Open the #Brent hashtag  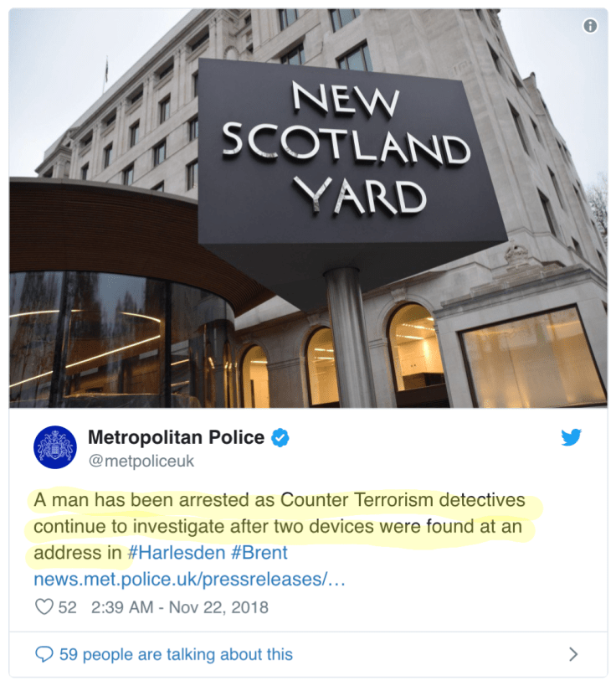259,553
